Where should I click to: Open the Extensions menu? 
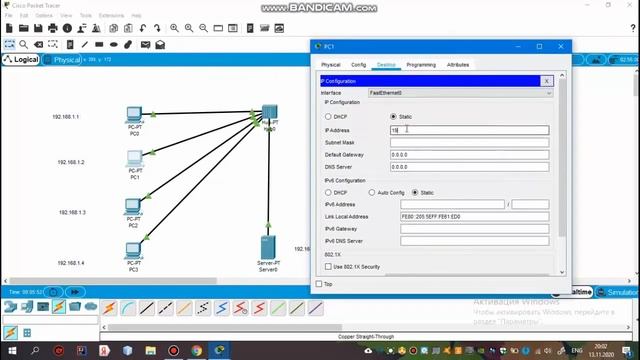coord(111,16)
